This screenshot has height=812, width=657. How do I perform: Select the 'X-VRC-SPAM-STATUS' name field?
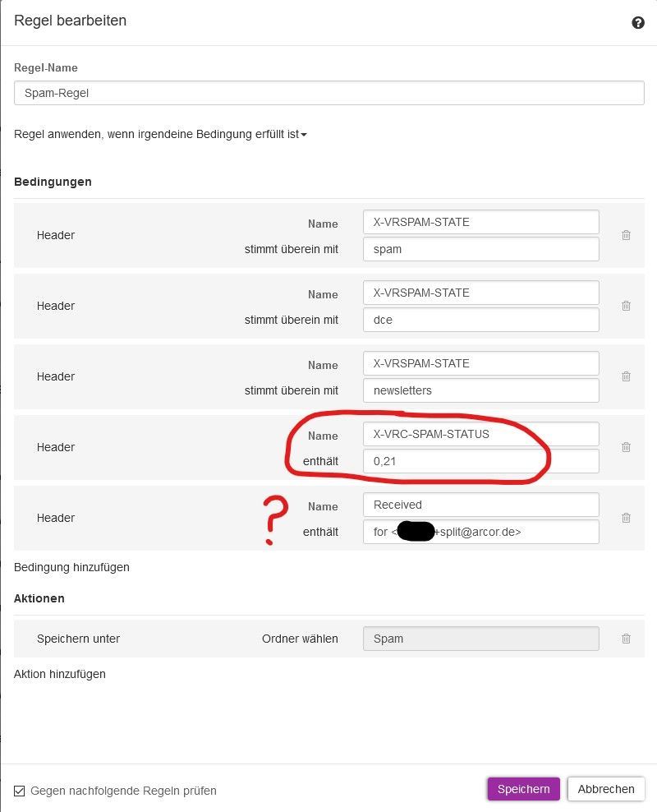(480, 434)
